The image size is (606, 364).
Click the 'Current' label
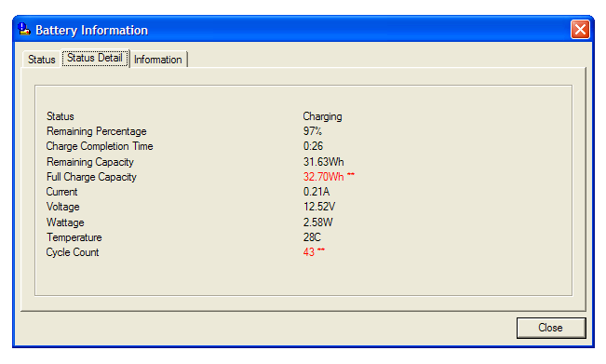coord(61,192)
